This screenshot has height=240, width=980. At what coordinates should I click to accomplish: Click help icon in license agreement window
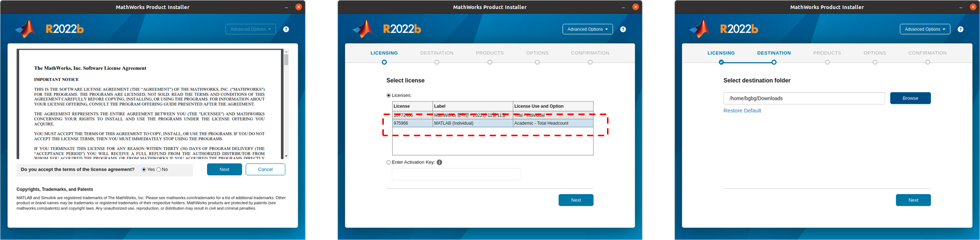286,29
